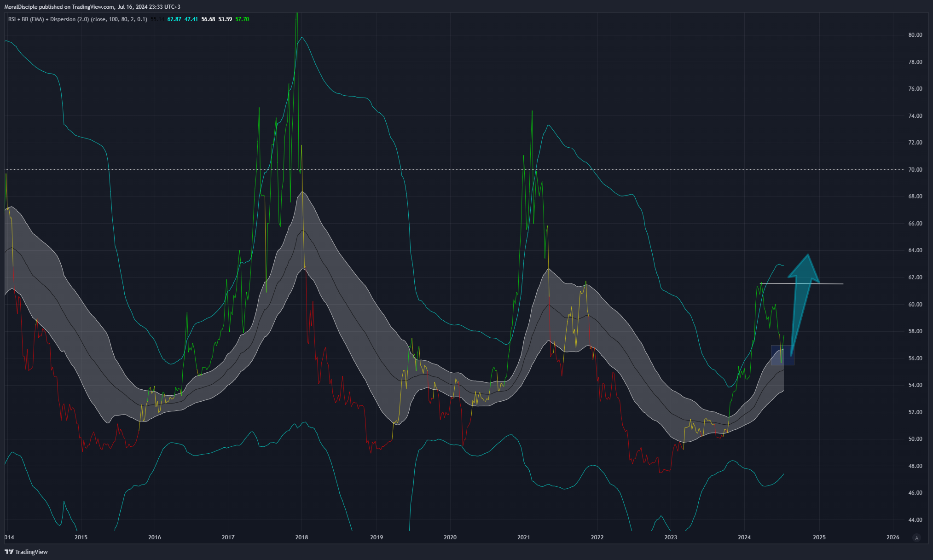Click the 2020 label on the time axis
Image resolution: width=933 pixels, height=560 pixels.
coord(450,537)
